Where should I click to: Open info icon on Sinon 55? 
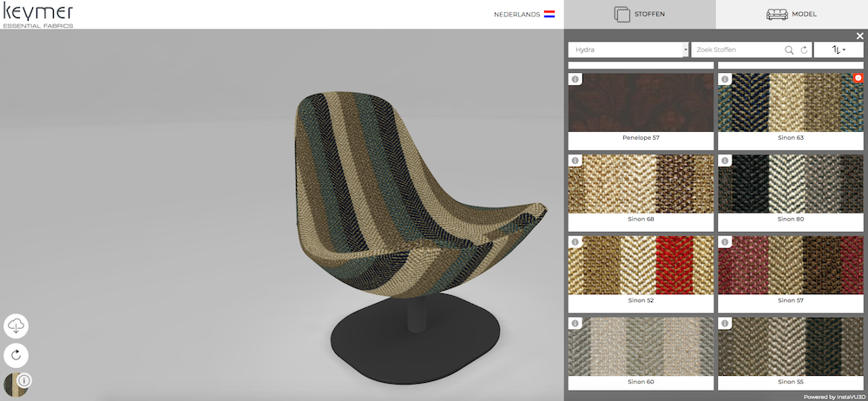(725, 324)
